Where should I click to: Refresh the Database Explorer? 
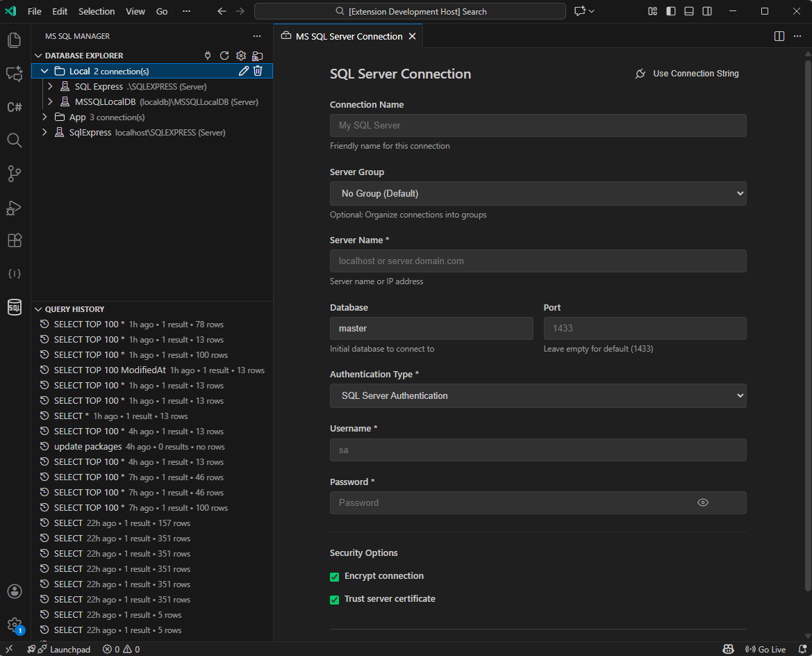point(224,56)
